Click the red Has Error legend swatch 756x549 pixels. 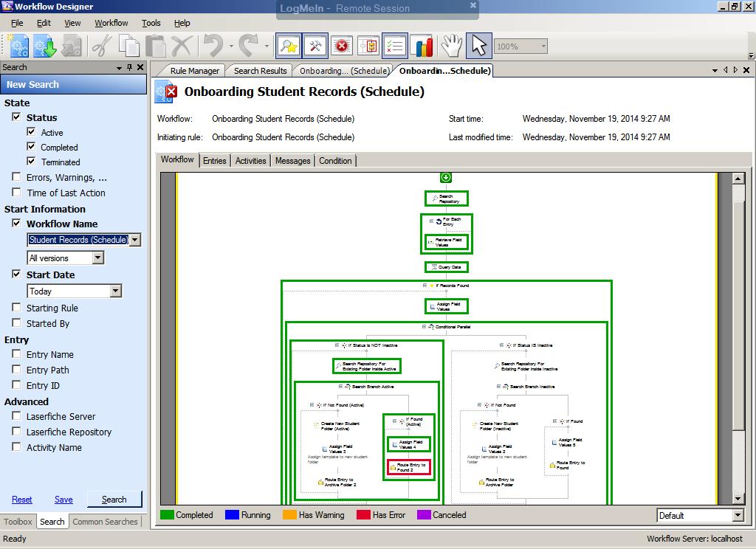[363, 515]
